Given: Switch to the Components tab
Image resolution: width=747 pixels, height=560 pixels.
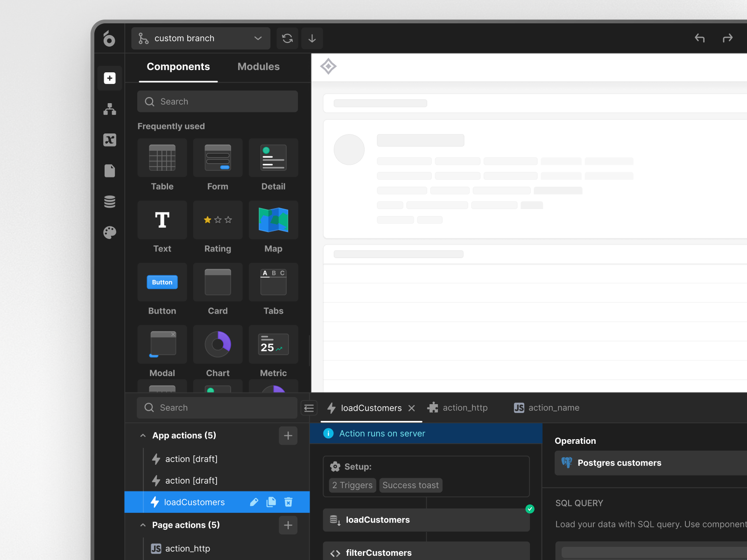Looking at the screenshot, I should click(178, 67).
